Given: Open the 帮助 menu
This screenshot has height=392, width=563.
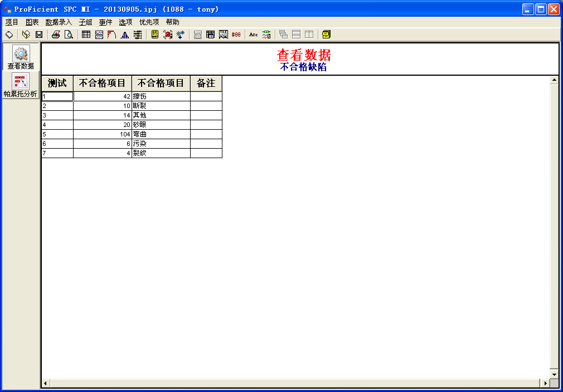Looking at the screenshot, I should point(173,22).
